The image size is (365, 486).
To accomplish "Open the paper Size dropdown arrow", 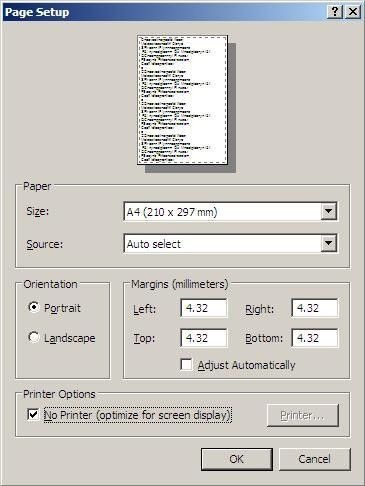I will [x=328, y=211].
